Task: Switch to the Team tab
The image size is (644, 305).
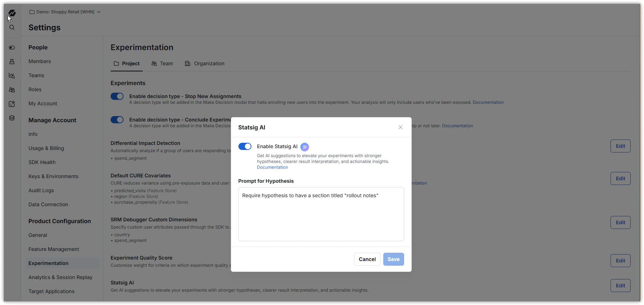Action: 162,63
